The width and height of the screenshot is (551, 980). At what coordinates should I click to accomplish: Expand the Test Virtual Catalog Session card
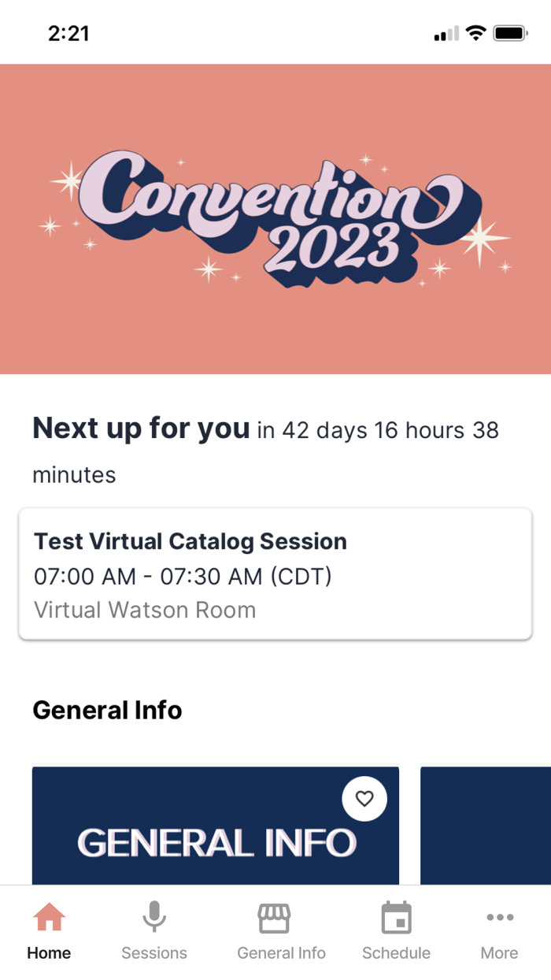pos(274,573)
